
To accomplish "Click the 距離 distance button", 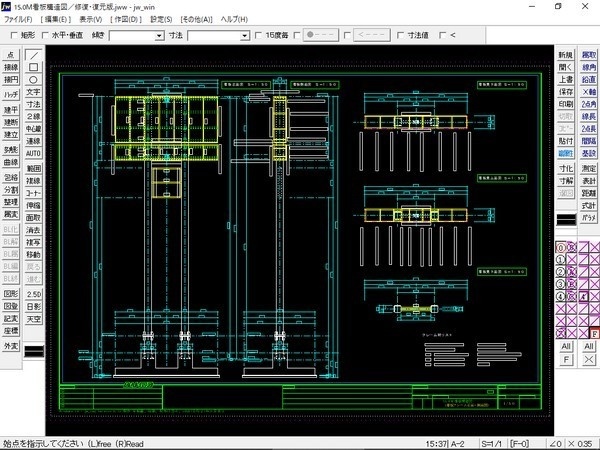I will point(589,193).
